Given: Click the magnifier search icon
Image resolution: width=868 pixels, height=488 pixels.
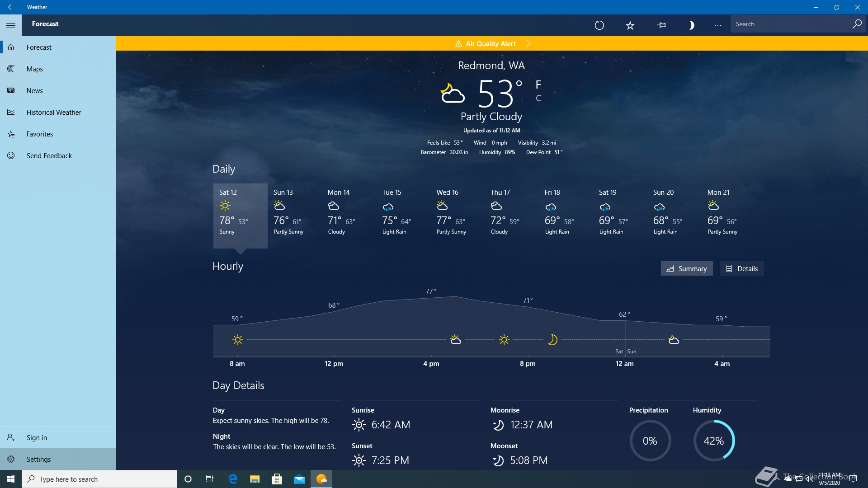Looking at the screenshot, I should click(x=857, y=24).
